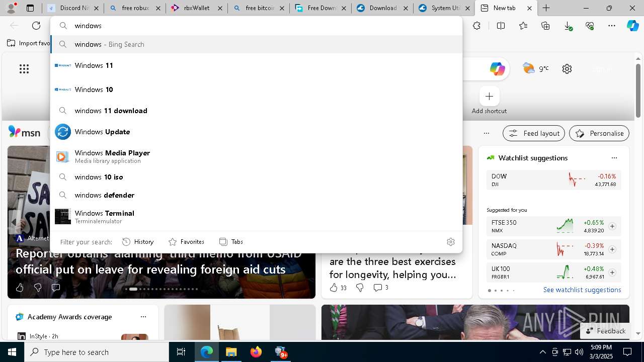Select Windows Media Player suggestion
Screen dimensions: 644x362
point(257,156)
